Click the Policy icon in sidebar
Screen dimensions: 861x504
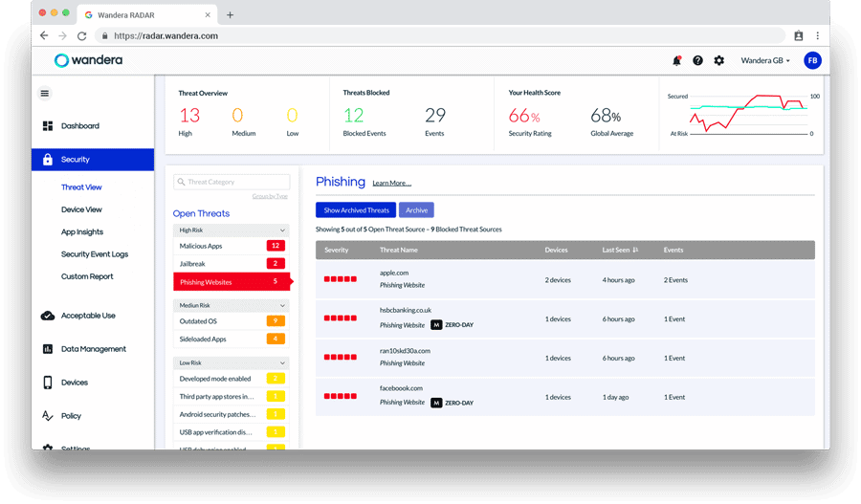pos(48,416)
